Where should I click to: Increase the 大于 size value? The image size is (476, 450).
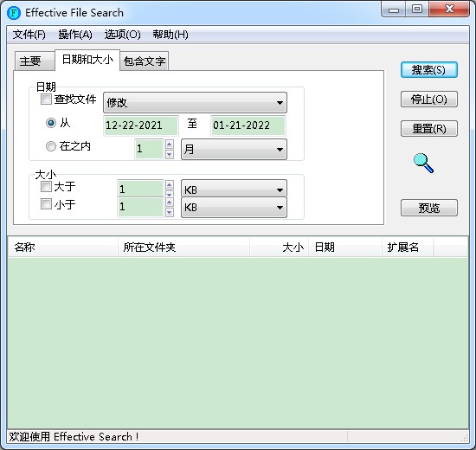(x=170, y=184)
